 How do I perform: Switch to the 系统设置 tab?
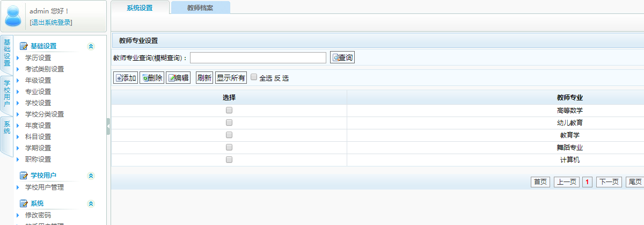(140, 8)
